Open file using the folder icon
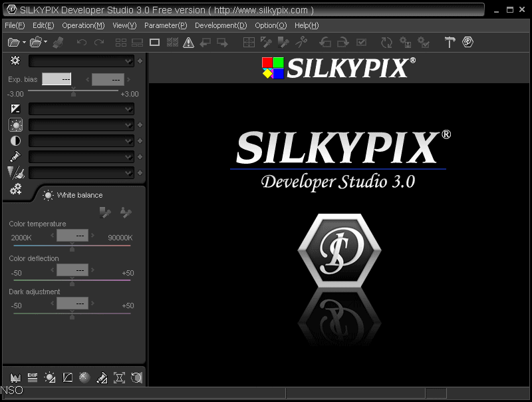The image size is (532, 402). (13, 43)
